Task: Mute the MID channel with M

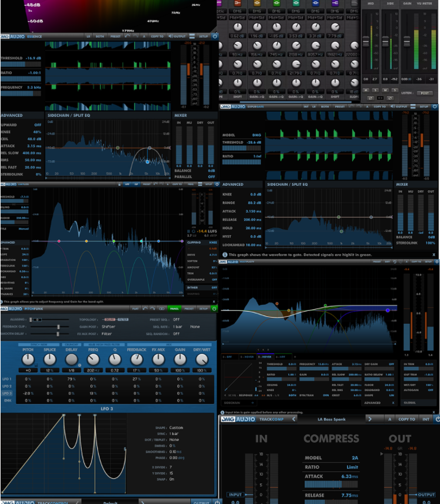Action: (366, 90)
